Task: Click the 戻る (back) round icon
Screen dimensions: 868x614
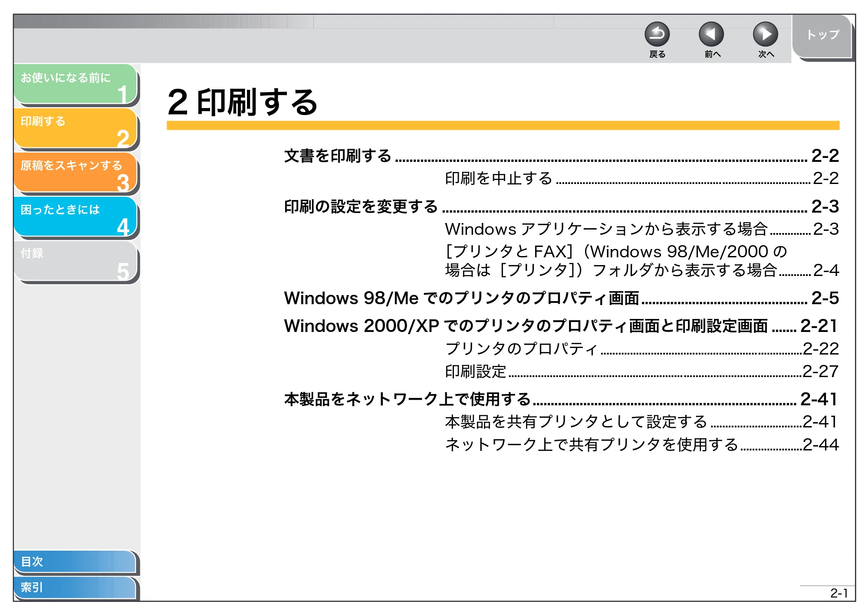Action: pyautogui.click(x=657, y=34)
